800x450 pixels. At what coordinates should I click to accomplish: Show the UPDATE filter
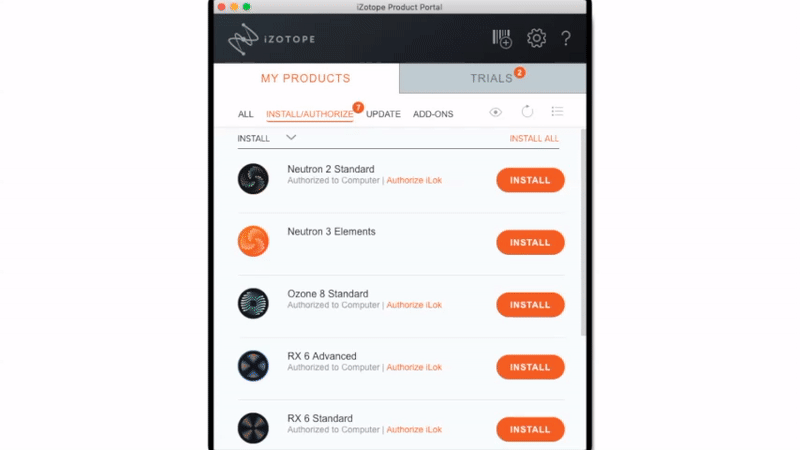pos(383,114)
